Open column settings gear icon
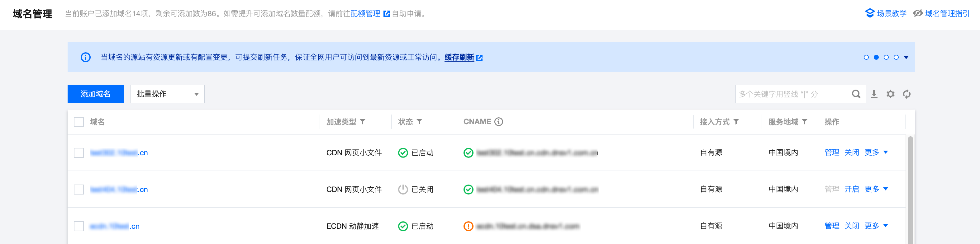This screenshot has width=980, height=244. click(890, 94)
